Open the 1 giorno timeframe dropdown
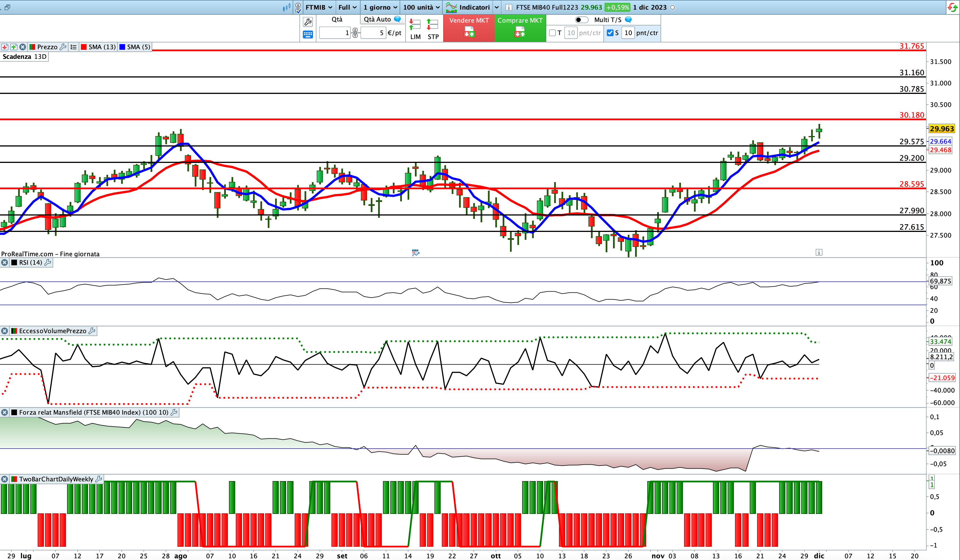The image size is (960, 560). [380, 7]
